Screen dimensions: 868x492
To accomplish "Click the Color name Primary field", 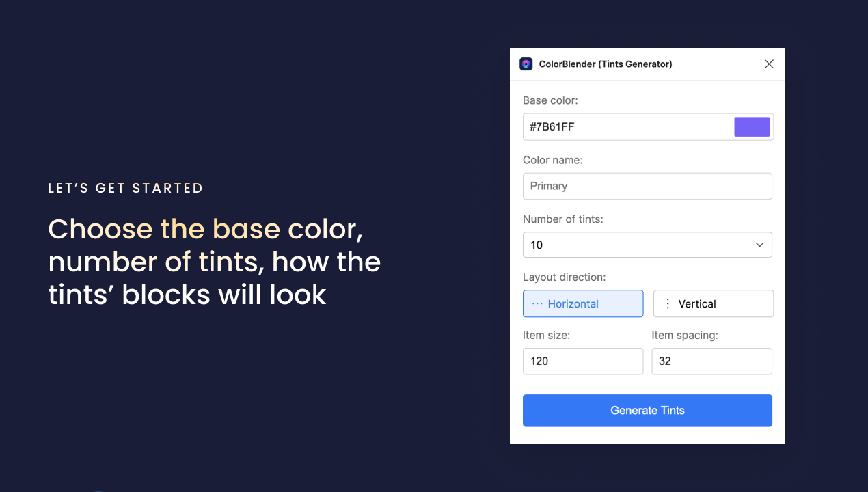I will tap(647, 186).
